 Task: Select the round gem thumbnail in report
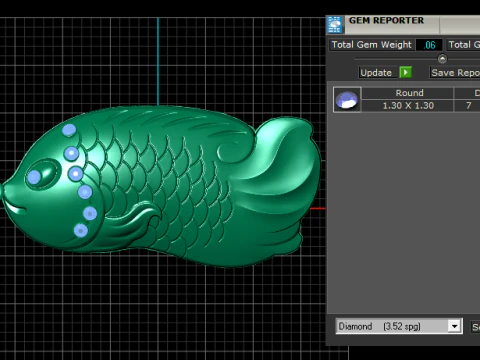click(347, 100)
